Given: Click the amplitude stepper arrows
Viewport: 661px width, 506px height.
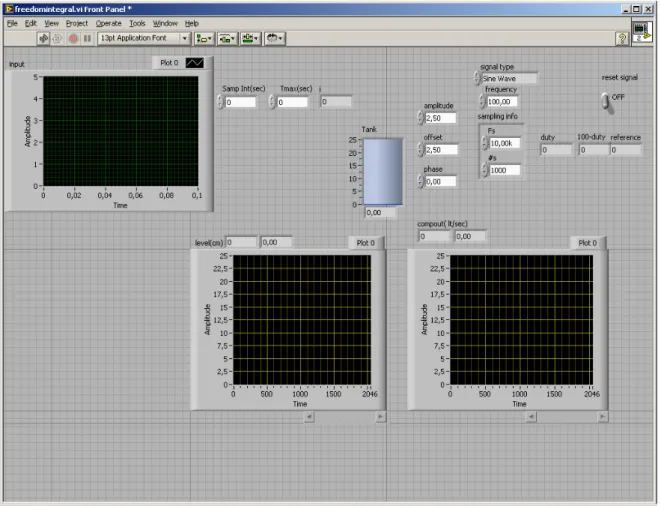Looking at the screenshot, I should 420,118.
